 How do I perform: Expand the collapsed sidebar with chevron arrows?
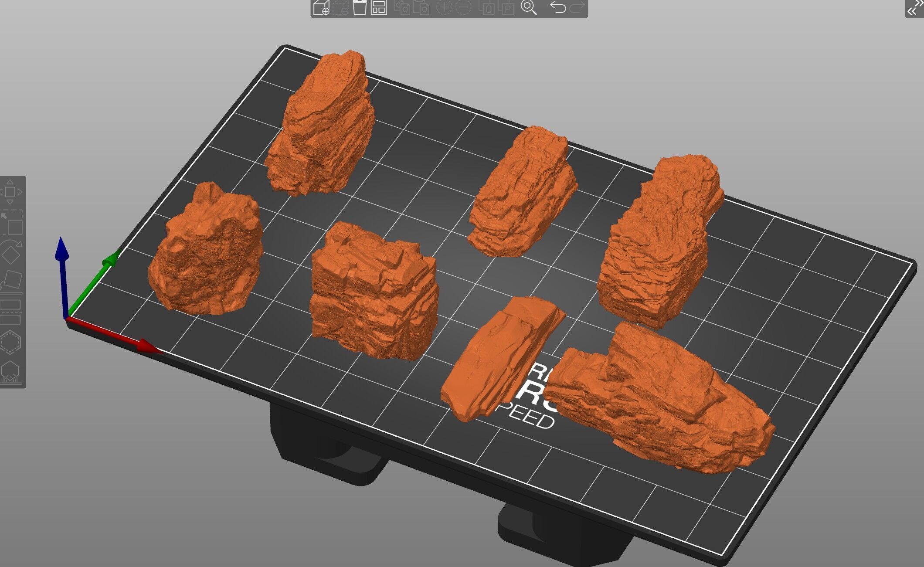tap(914, 8)
